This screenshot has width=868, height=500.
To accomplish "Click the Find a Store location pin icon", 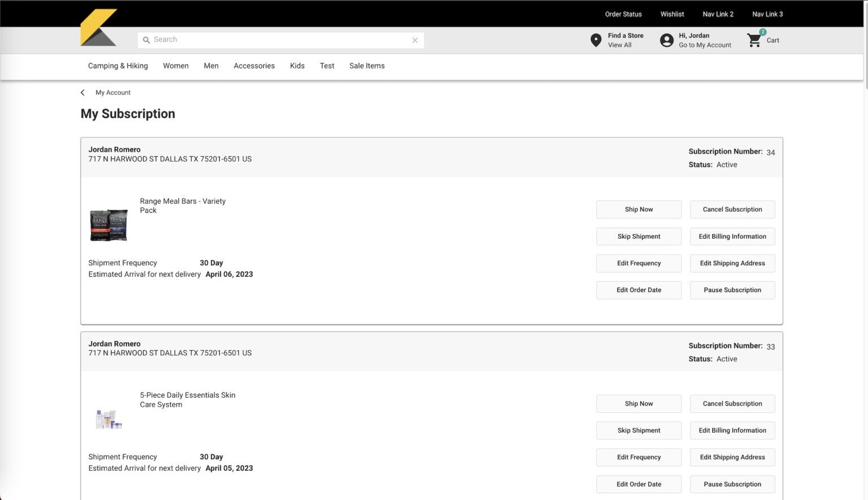I will point(596,40).
